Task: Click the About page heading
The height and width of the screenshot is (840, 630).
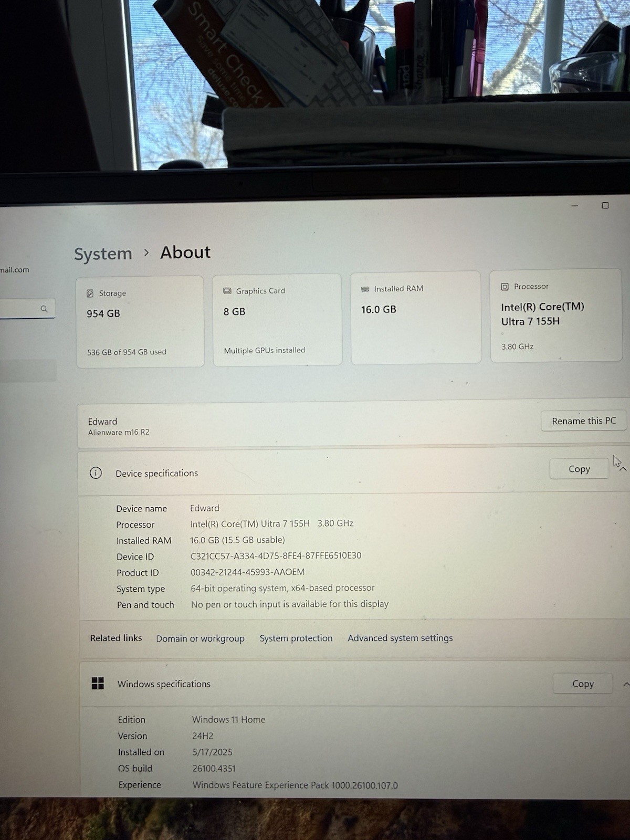Action: click(x=185, y=252)
